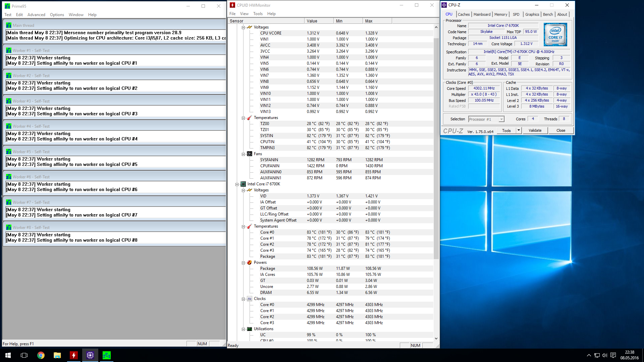Click the Max column header
This screenshot has width=644, height=362.
point(377,21)
